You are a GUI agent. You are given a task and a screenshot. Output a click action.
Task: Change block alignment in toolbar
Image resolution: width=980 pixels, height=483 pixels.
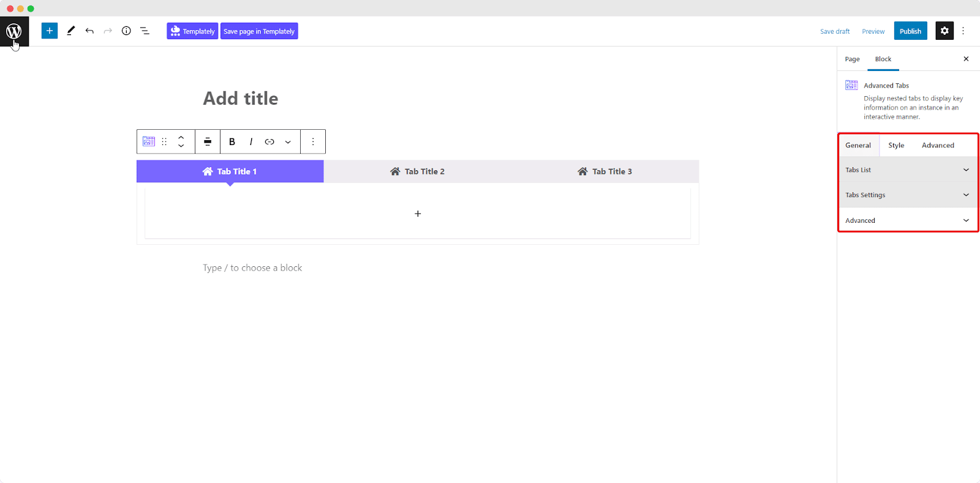point(208,141)
